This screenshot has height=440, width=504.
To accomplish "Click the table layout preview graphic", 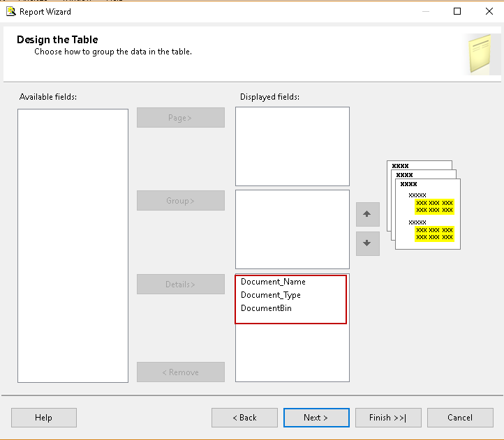I will pos(423,204).
